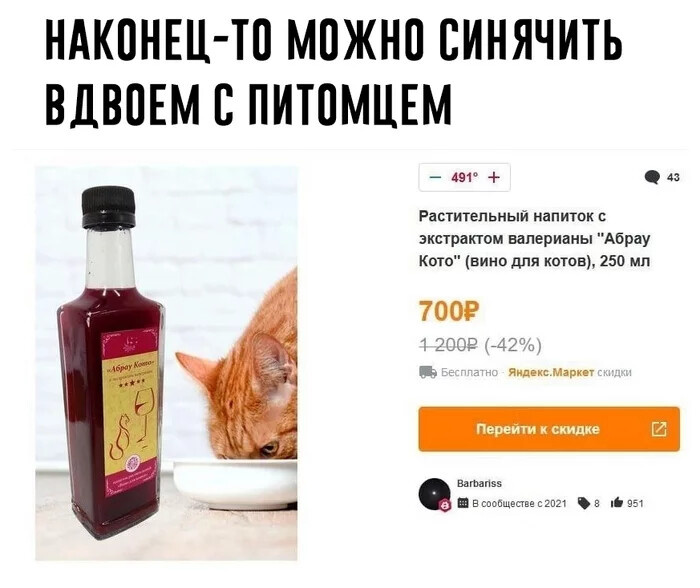Click the Barbariss username
This screenshot has height=588, width=700.
479,484
